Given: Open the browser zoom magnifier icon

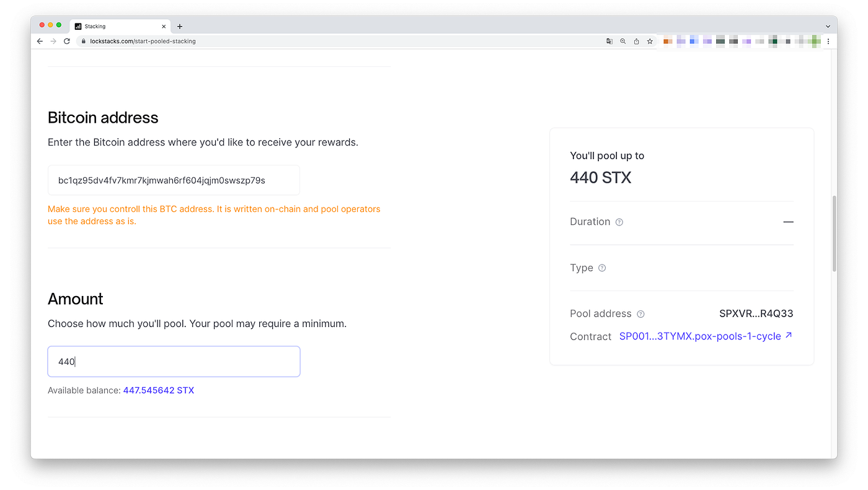Looking at the screenshot, I should [623, 42].
